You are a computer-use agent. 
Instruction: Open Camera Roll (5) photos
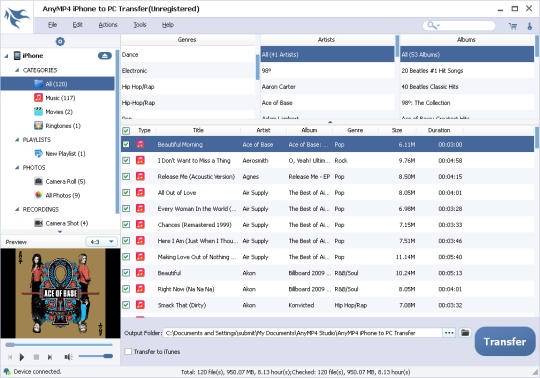tap(65, 181)
